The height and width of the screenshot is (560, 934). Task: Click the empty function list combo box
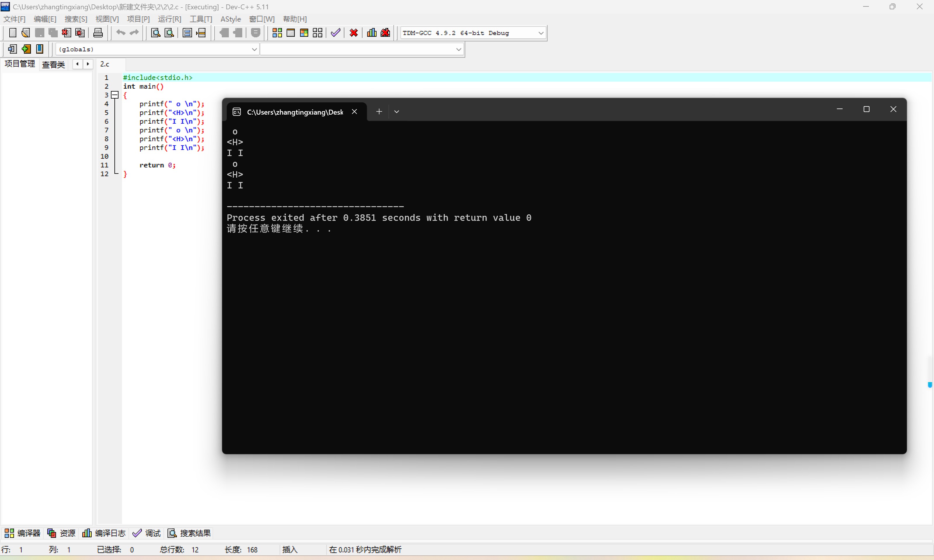click(361, 49)
